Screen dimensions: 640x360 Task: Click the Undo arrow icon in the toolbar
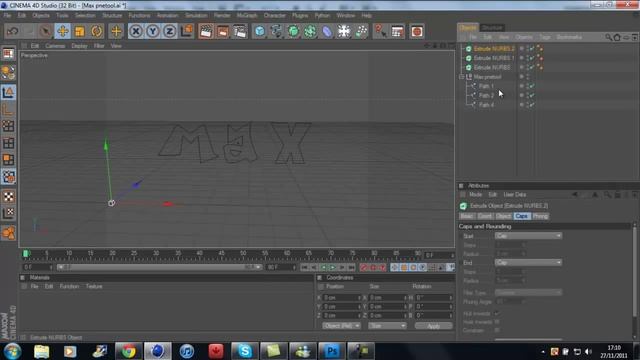click(13, 31)
